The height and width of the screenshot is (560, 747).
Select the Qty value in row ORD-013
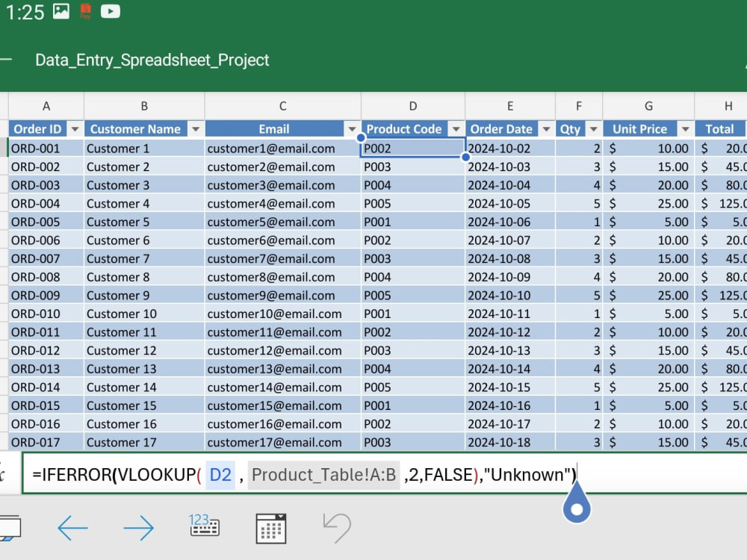(x=579, y=369)
